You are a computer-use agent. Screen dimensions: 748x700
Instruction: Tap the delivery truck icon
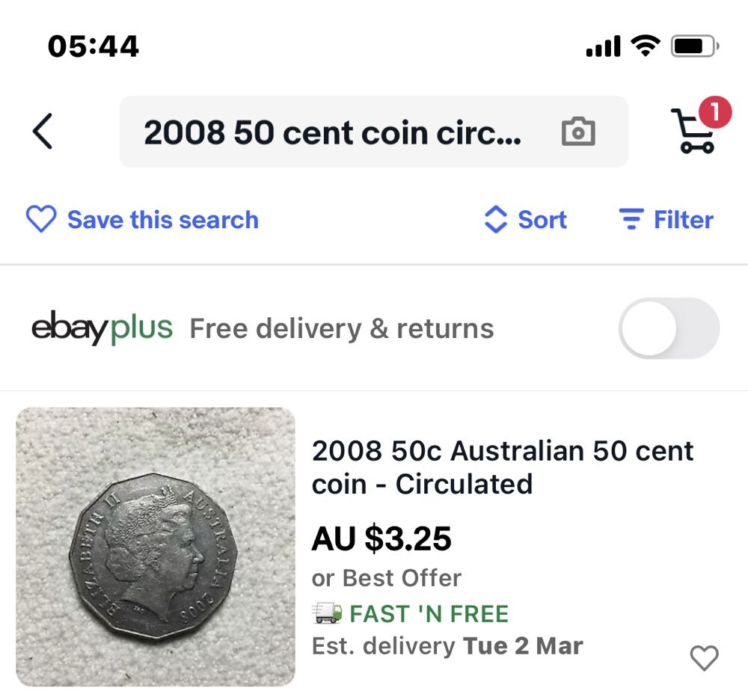pos(327,614)
